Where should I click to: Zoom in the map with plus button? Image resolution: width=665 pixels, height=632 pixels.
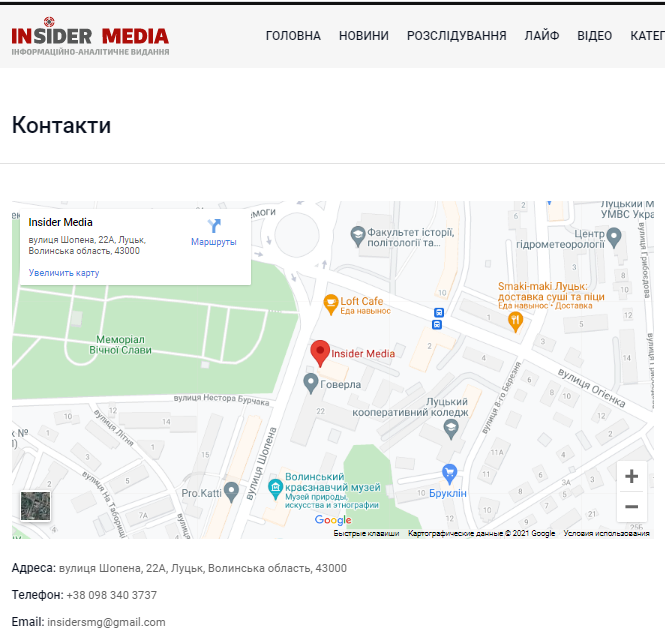click(x=631, y=477)
